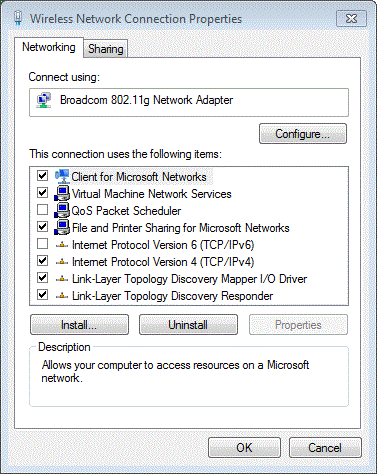
Task: Select File and Printer Sharing for Microsoft Networks
Action: coord(181,228)
